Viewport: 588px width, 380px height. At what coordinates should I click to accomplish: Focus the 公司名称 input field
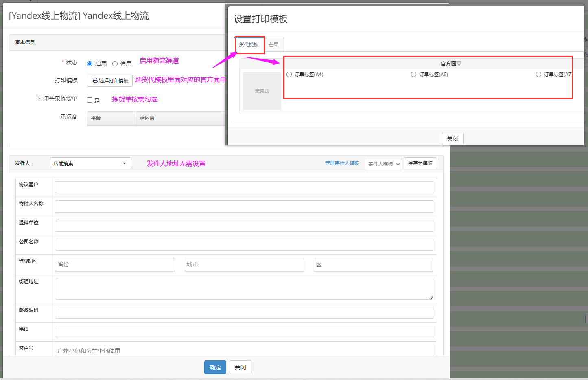click(245, 245)
